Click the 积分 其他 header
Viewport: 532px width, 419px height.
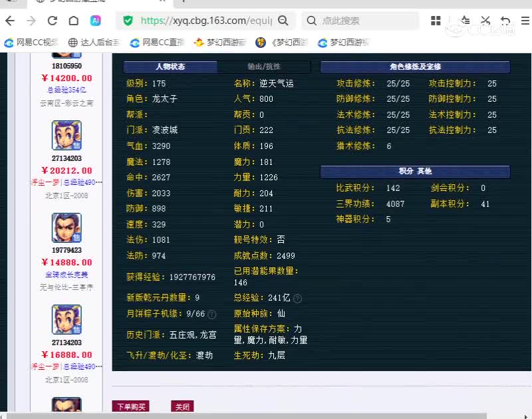pyautogui.click(x=415, y=171)
